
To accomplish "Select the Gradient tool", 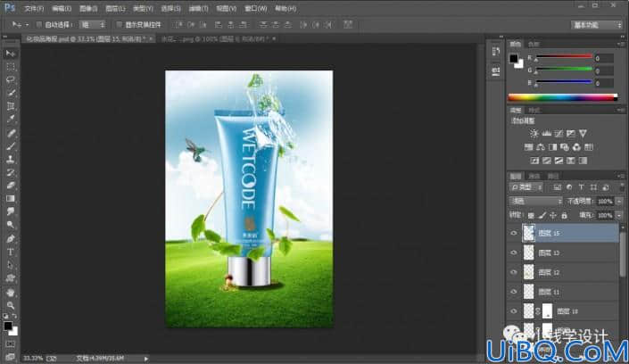I will tap(11, 199).
